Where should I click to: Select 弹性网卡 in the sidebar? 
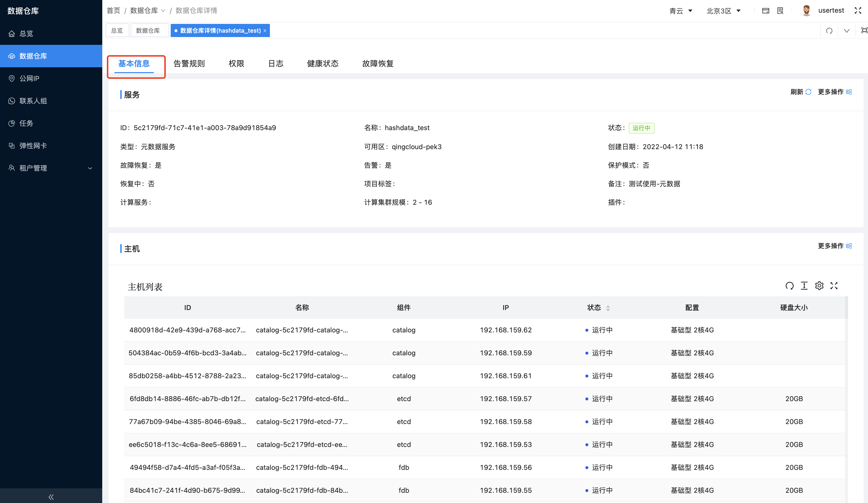(x=33, y=145)
